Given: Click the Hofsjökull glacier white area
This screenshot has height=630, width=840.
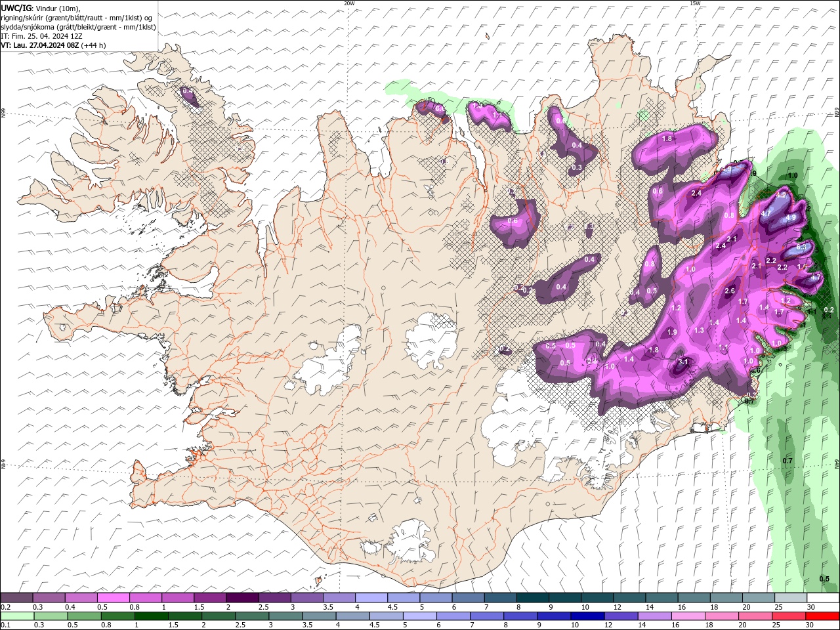Looking at the screenshot, I should click(432, 341).
